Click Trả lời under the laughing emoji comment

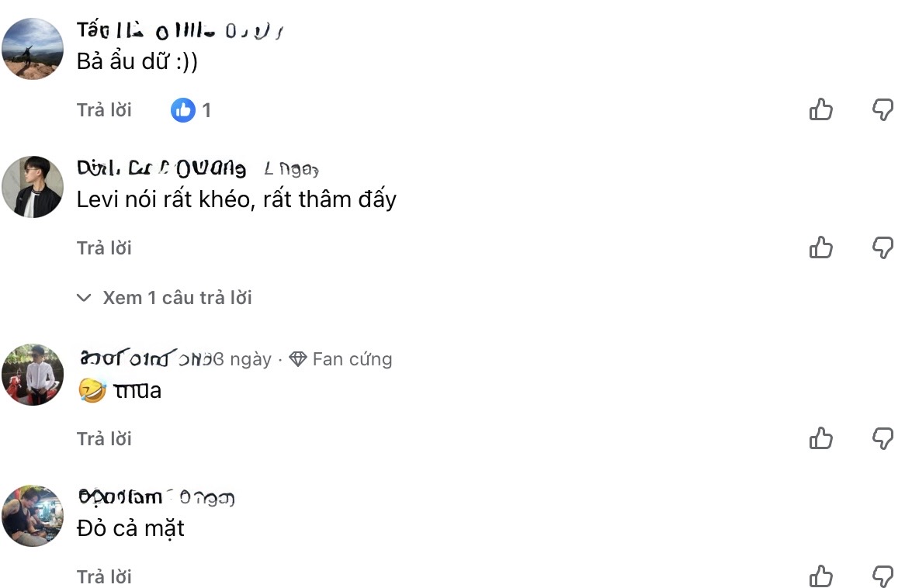pyautogui.click(x=104, y=439)
